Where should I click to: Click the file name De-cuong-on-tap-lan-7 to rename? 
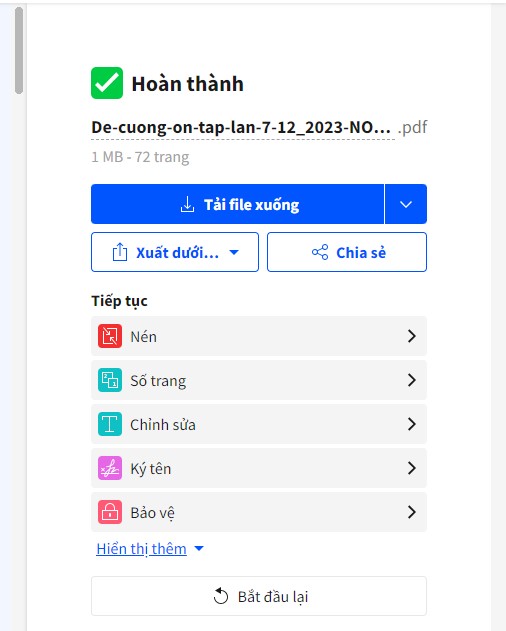click(x=241, y=128)
